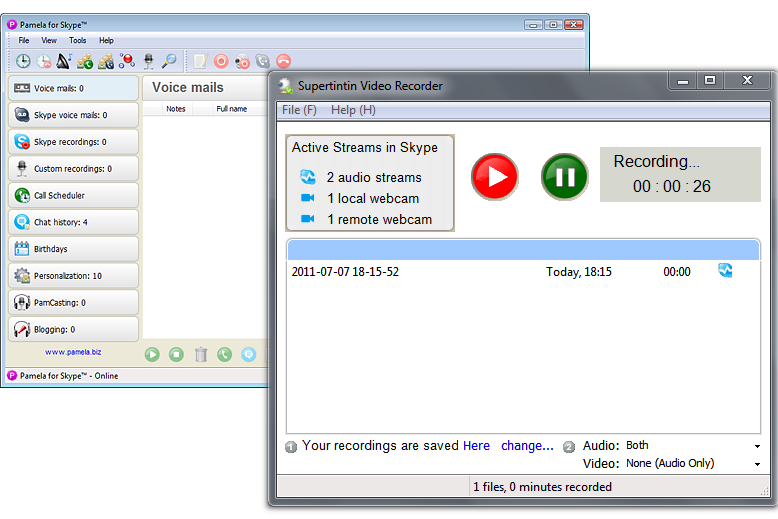Click the green pause button in Supertintin
The image size is (778, 519).
[565, 177]
